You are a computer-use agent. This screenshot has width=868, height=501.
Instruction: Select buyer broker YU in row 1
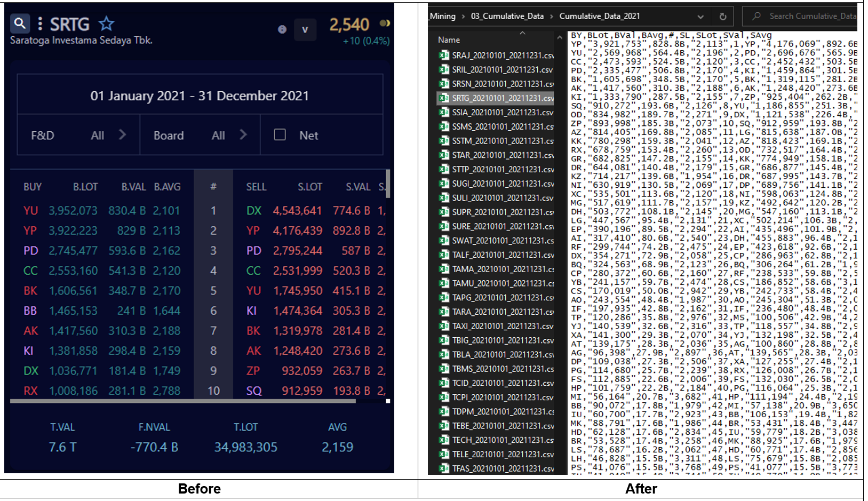tap(31, 211)
